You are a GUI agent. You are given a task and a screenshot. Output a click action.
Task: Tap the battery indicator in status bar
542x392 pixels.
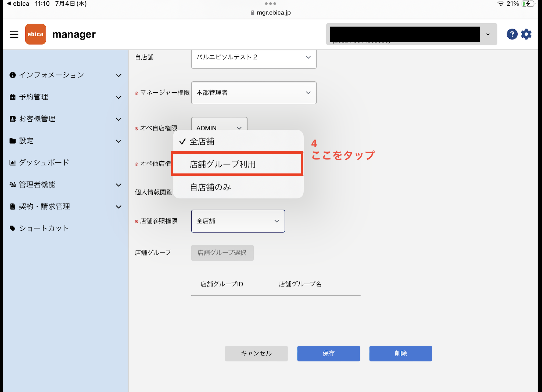pyautogui.click(x=528, y=4)
